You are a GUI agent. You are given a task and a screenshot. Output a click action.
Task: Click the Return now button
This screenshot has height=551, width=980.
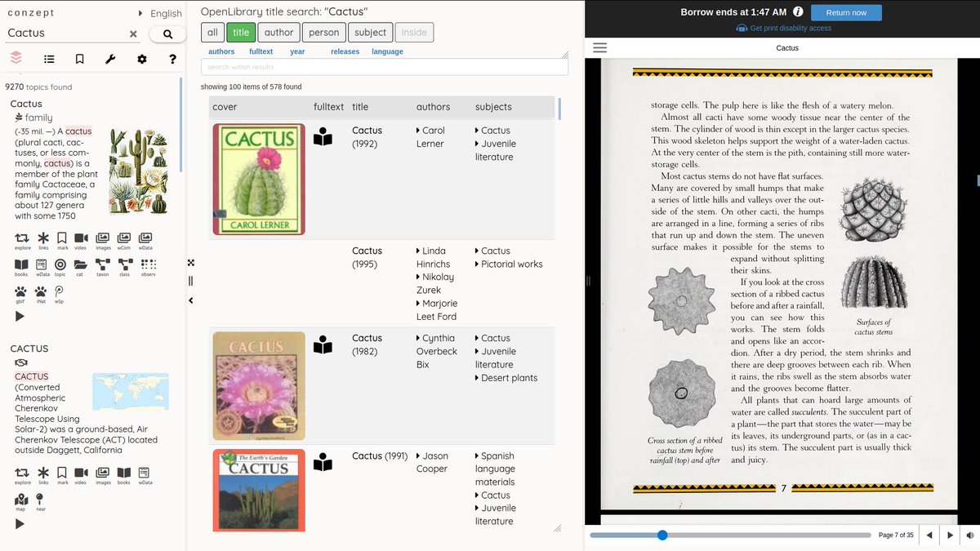846,12
